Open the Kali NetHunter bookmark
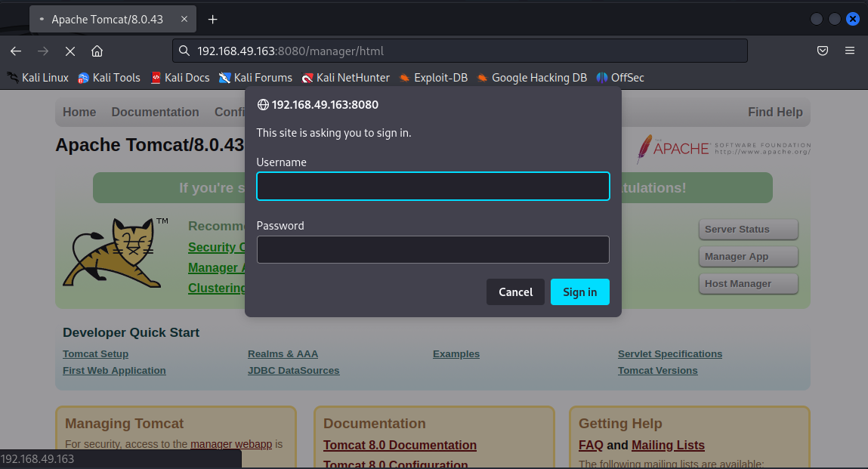Image resolution: width=868 pixels, height=469 pixels. pyautogui.click(x=346, y=78)
